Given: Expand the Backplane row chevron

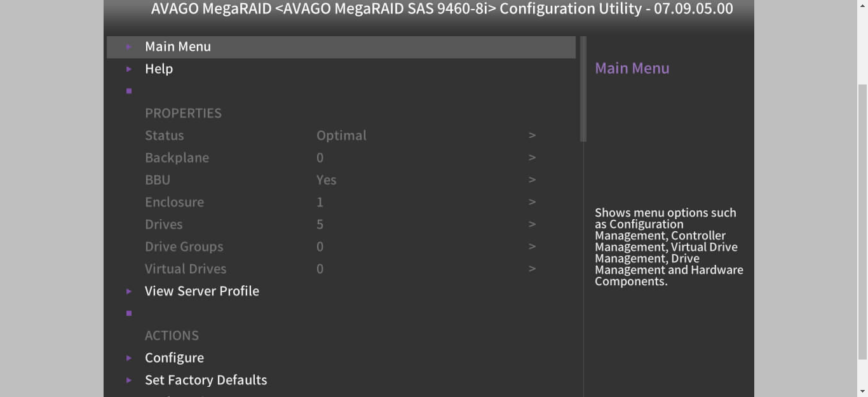Looking at the screenshot, I should point(532,158).
